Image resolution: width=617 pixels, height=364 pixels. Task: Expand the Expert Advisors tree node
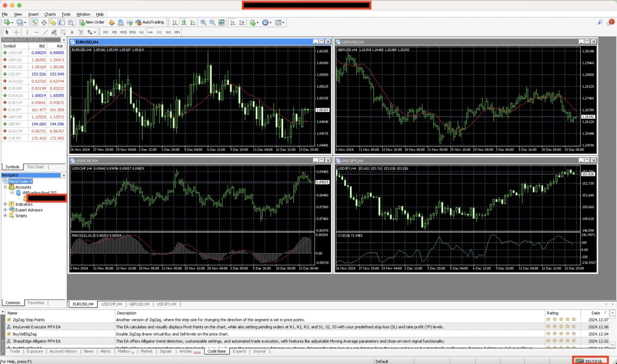pyautogui.click(x=5, y=210)
